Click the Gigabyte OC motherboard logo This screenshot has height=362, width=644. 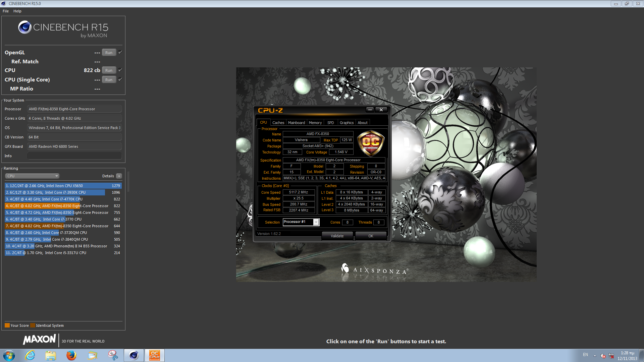pos(371,143)
